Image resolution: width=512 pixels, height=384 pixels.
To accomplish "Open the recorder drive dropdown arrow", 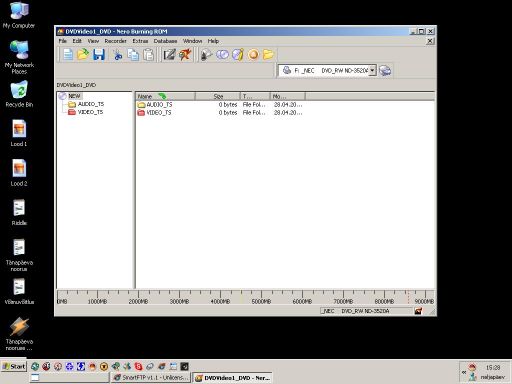I will pos(373,70).
